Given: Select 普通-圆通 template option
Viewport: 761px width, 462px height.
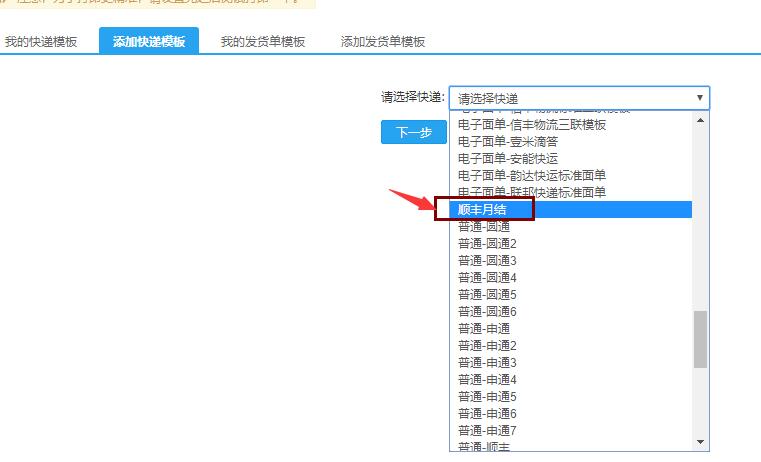Looking at the screenshot, I should tap(485, 226).
